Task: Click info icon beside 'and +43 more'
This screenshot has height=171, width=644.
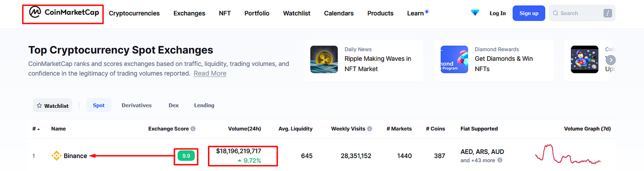Action: (x=500, y=160)
